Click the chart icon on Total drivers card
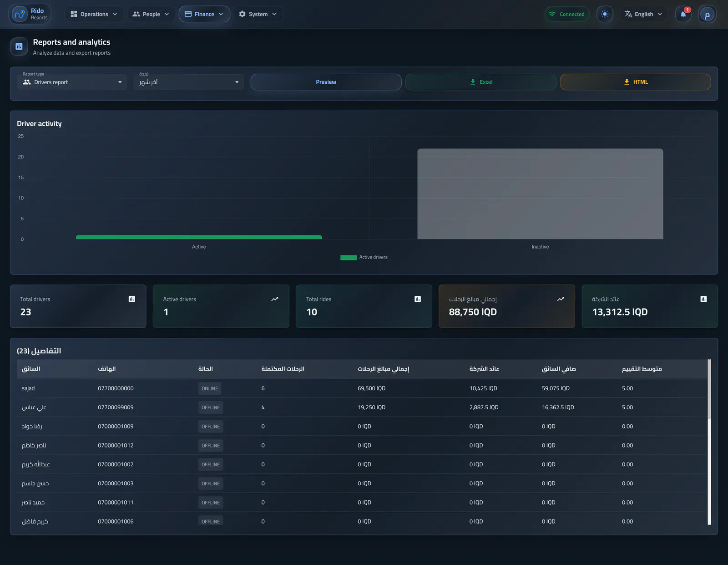 (132, 299)
